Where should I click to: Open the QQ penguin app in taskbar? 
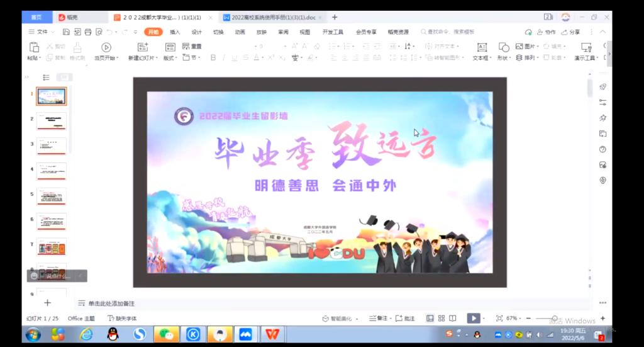point(113,334)
